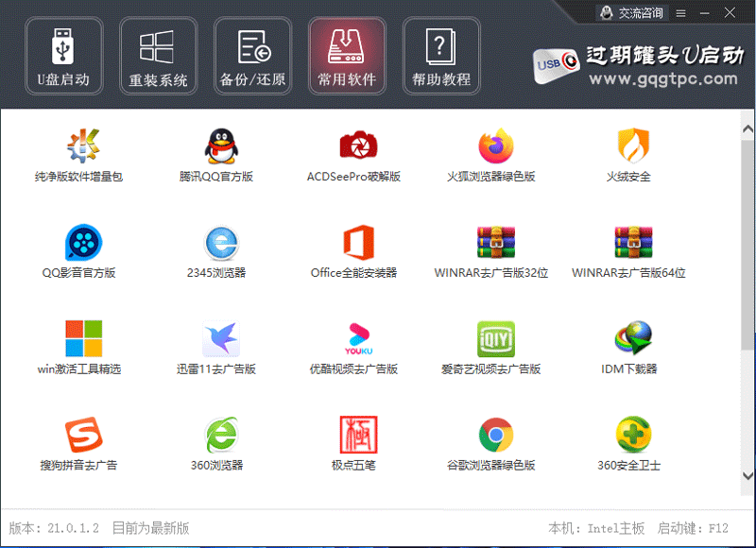
Task: Open the hamburger menu in title bar
Action: 680,13
